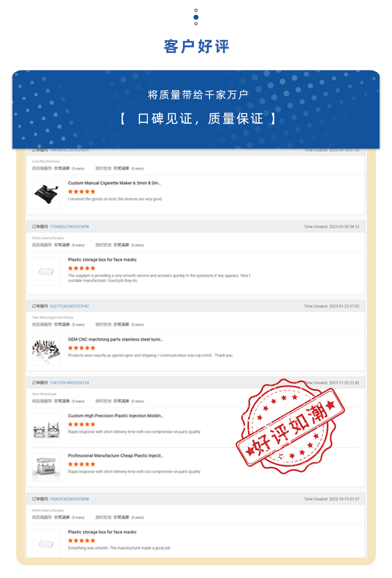Click star rating under CNC machining review
The height and width of the screenshot is (578, 392).
82,348
